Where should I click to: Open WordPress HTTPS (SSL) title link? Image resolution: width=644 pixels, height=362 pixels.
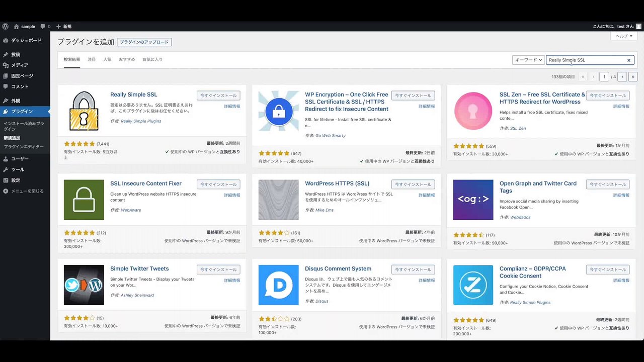point(337,184)
